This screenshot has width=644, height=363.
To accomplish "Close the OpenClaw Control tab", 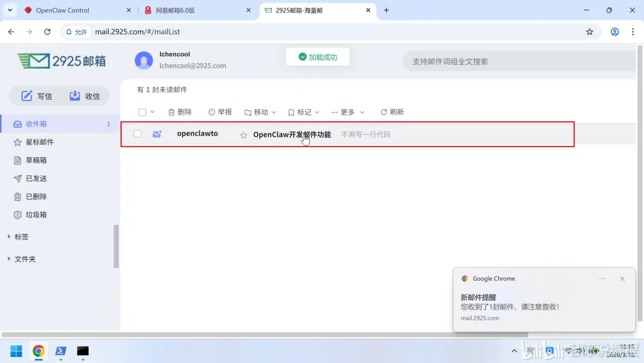I will pyautogui.click(x=129, y=10).
